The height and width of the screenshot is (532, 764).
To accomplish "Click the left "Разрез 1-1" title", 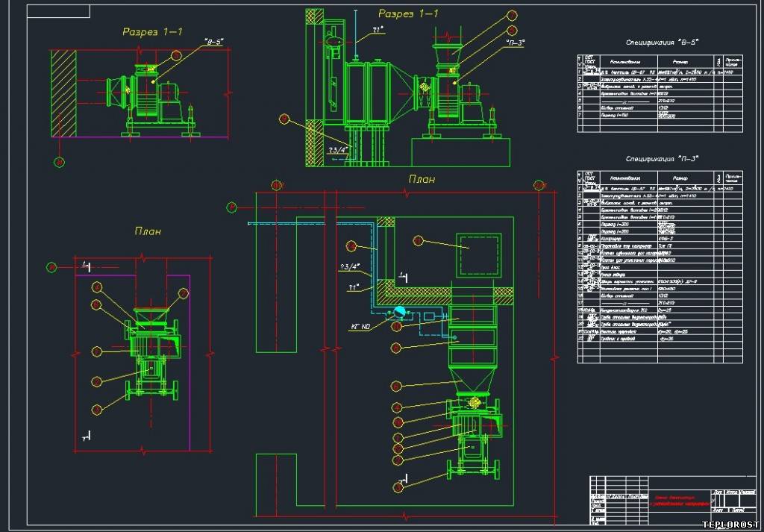I will coord(153,31).
